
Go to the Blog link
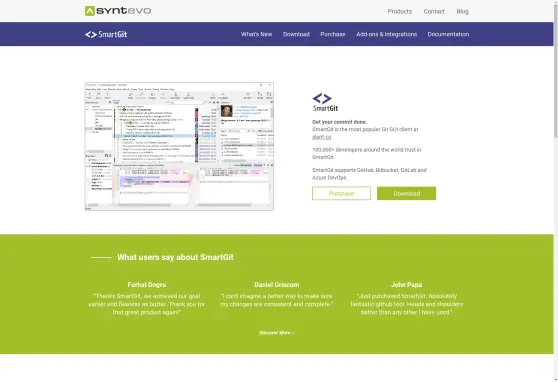(x=462, y=11)
